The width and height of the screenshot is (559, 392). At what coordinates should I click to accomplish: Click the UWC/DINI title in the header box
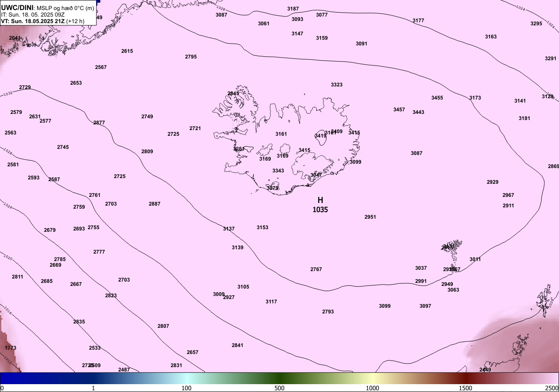(x=17, y=7)
